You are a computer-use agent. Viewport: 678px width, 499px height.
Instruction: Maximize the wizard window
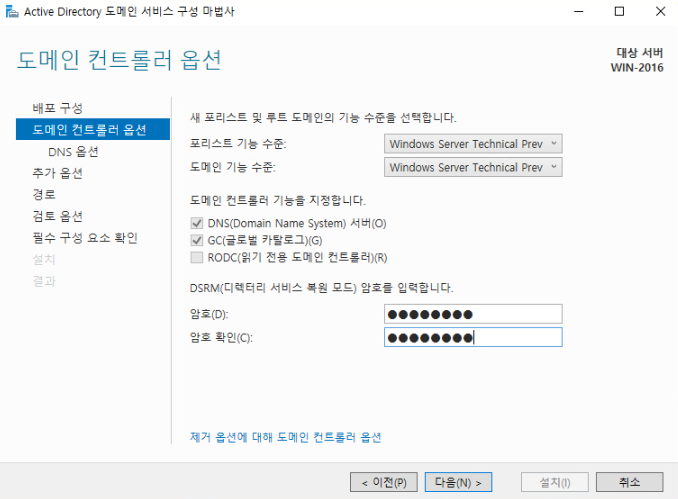tap(619, 12)
